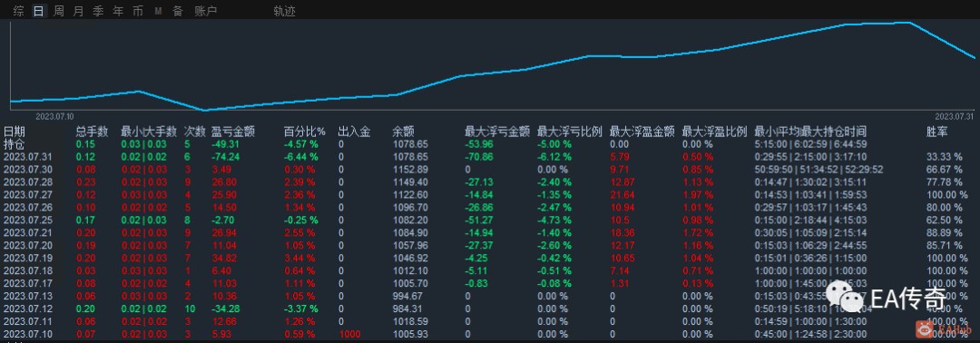Open the 季 quarterly tab
This screenshot has height=343, width=980.
pyautogui.click(x=98, y=11)
